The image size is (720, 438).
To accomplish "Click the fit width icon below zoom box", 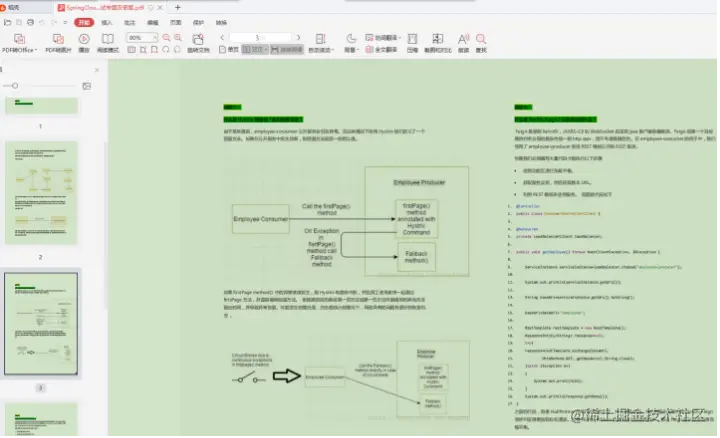I will (143, 50).
